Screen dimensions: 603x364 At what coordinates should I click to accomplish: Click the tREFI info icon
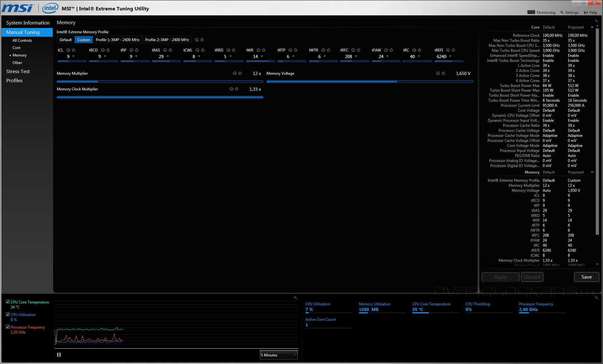(448, 50)
